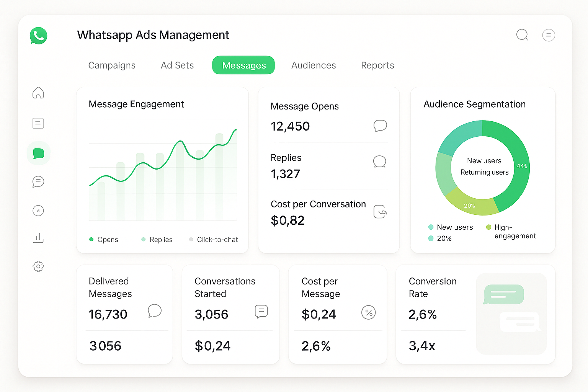Image resolution: width=588 pixels, height=392 pixels.
Task: Select the highlighted green chat bubble sidebar icon
Action: [x=38, y=153]
